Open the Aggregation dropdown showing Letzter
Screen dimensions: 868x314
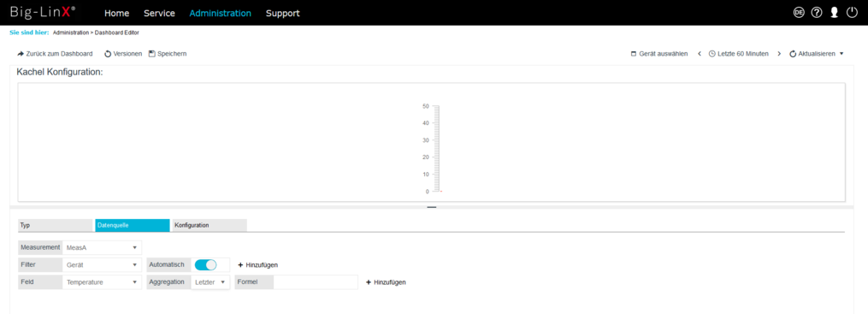point(210,281)
